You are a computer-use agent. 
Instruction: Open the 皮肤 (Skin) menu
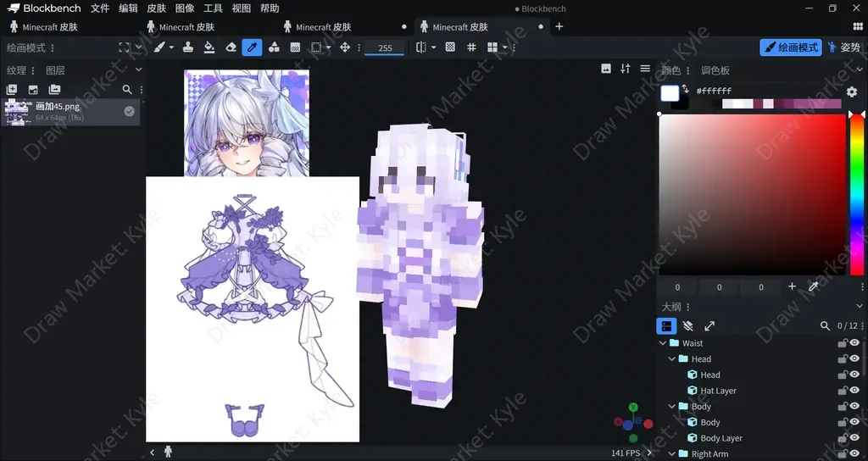click(156, 8)
